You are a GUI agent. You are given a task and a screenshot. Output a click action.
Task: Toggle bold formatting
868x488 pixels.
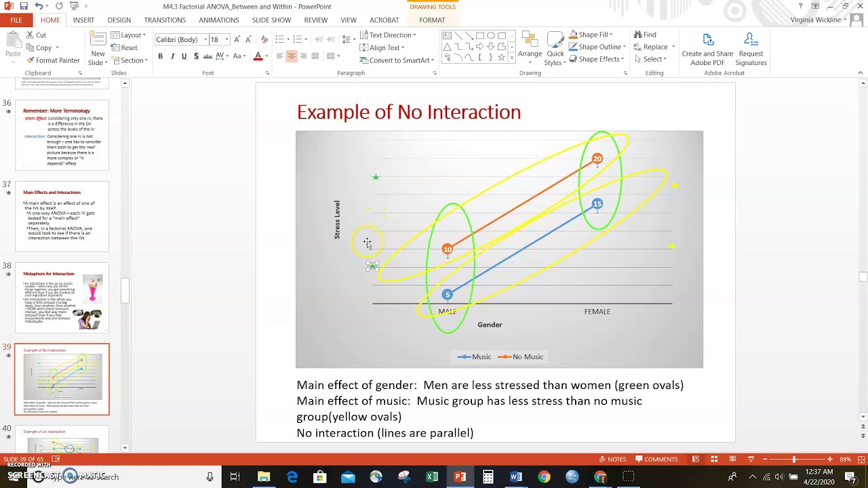[161, 56]
